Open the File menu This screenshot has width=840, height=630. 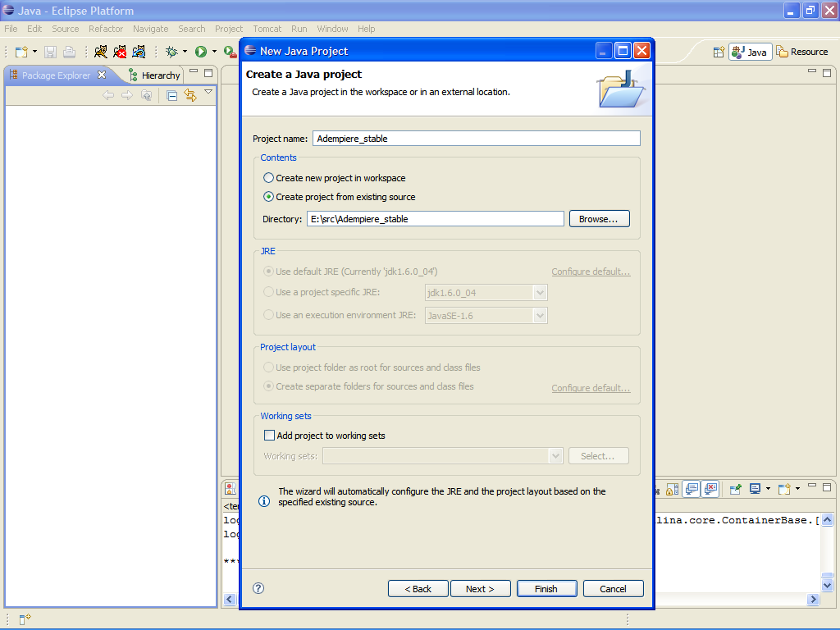(11, 29)
